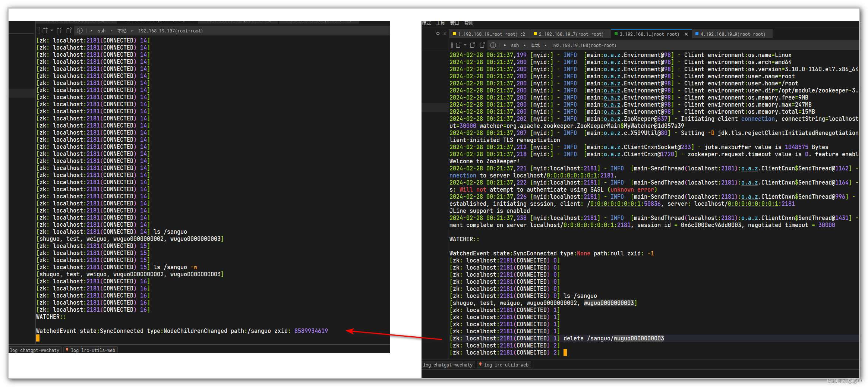The height and width of the screenshot is (387, 868).
Task: Expand arrow before 192.168.19.107 breadcrumb
Action: [x=132, y=31]
